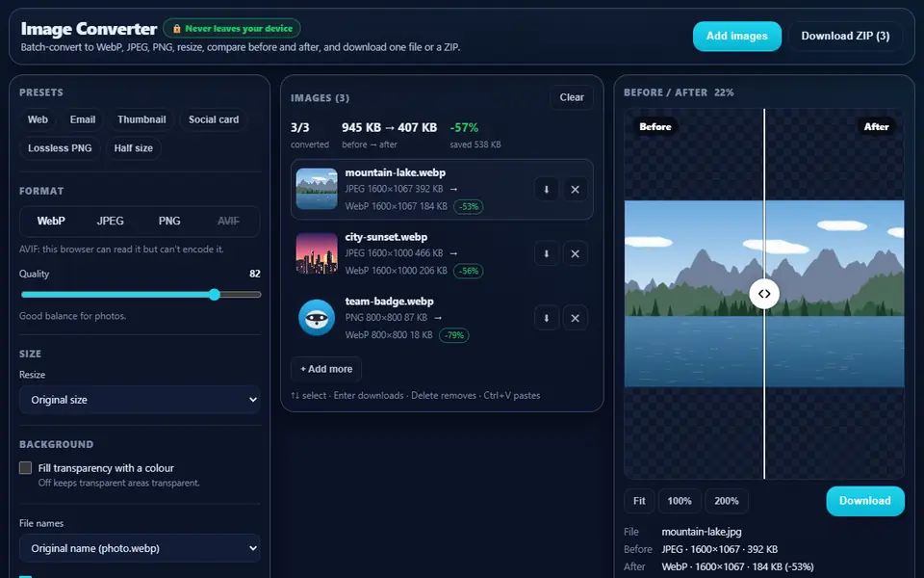Image resolution: width=924 pixels, height=578 pixels.
Task: Download mountain-lake.webp using its arrow icon
Action: [547, 190]
